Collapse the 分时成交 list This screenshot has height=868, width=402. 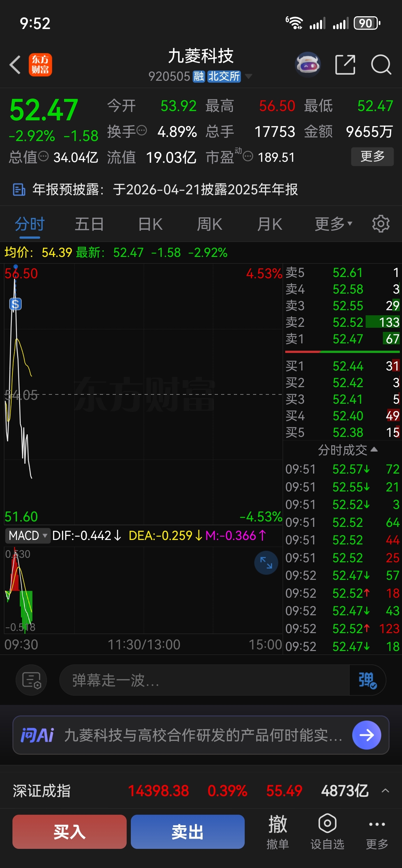click(347, 450)
